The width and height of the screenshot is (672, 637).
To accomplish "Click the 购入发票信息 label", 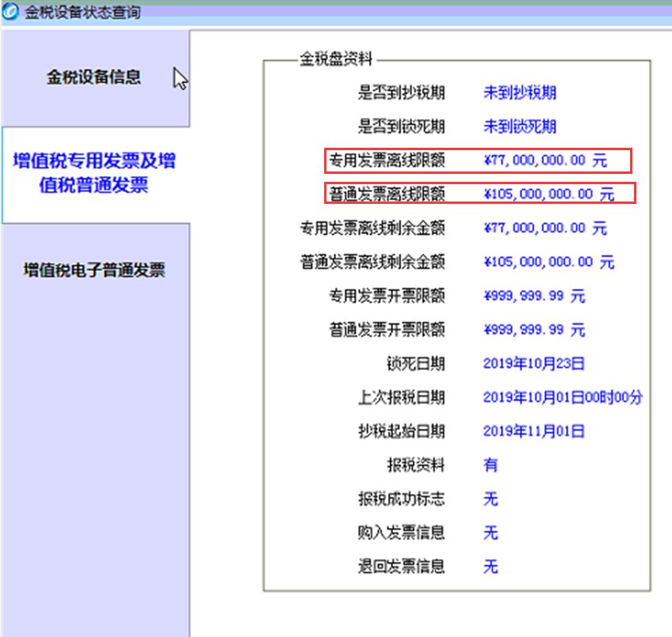I will tap(402, 533).
